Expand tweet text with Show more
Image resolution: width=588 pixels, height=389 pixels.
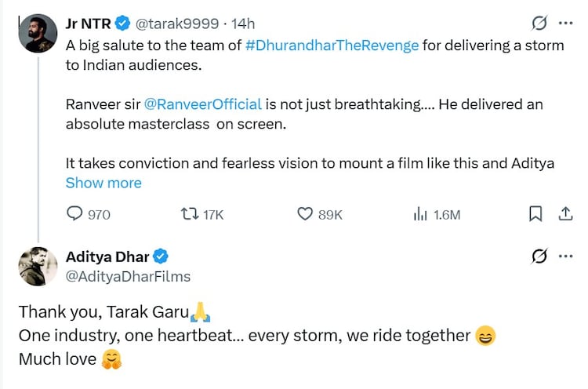pyautogui.click(x=103, y=183)
